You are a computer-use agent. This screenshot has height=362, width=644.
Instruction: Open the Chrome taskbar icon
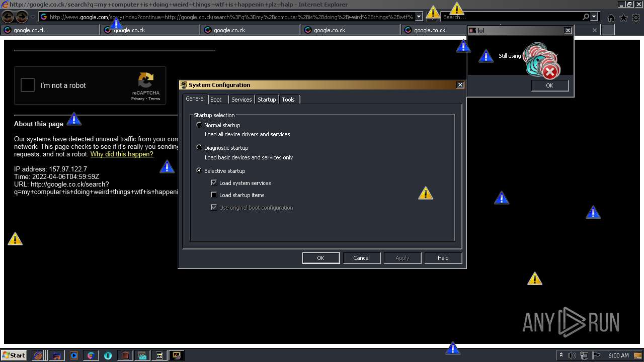coord(91,355)
